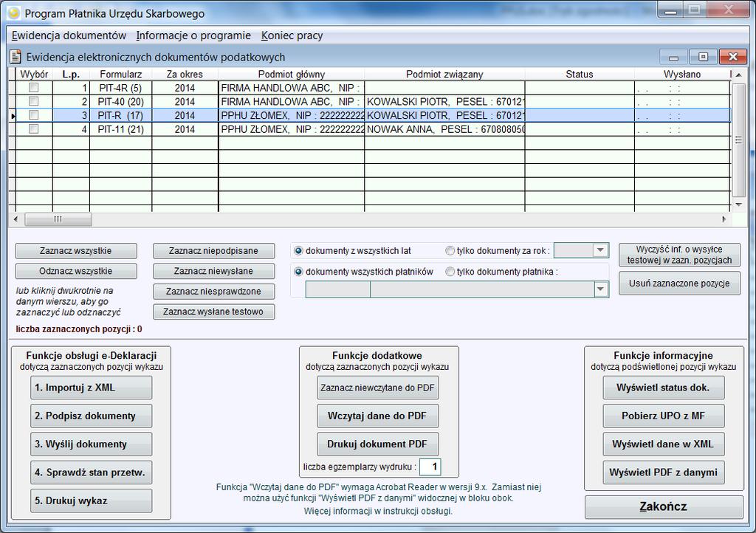This screenshot has width=756, height=533.
Task: Click the 'Status' column header
Action: (580, 75)
